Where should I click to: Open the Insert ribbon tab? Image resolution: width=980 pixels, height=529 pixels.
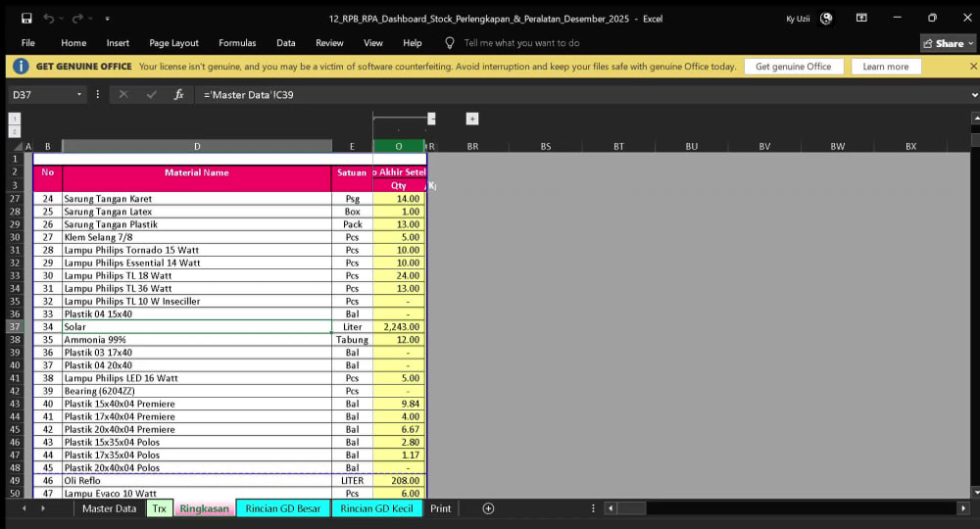pyautogui.click(x=118, y=43)
